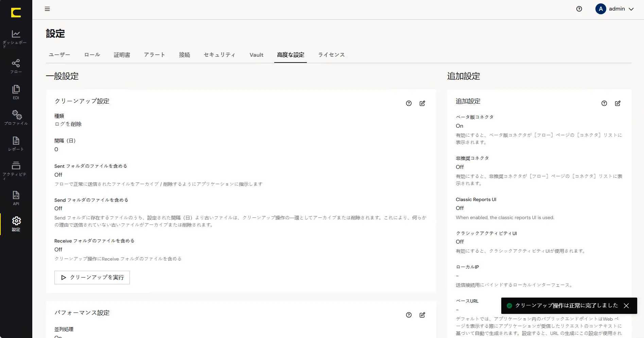Click the 一般設定 section heading

coord(62,76)
